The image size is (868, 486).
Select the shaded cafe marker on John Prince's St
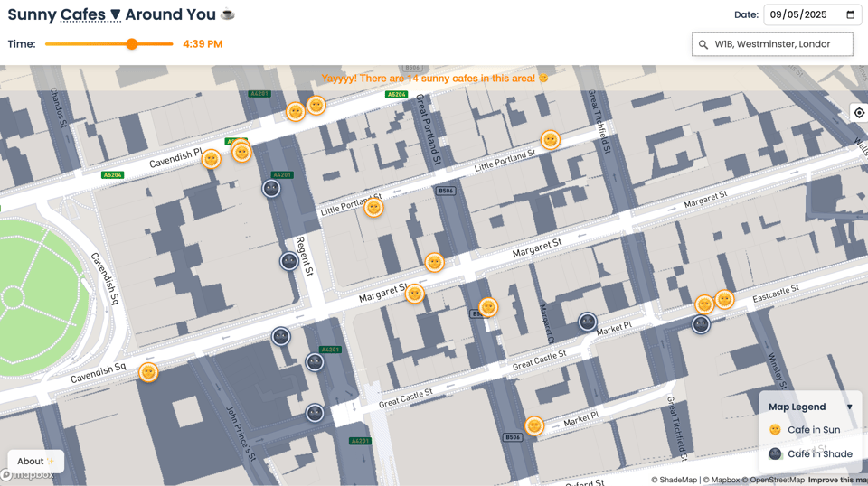point(315,413)
